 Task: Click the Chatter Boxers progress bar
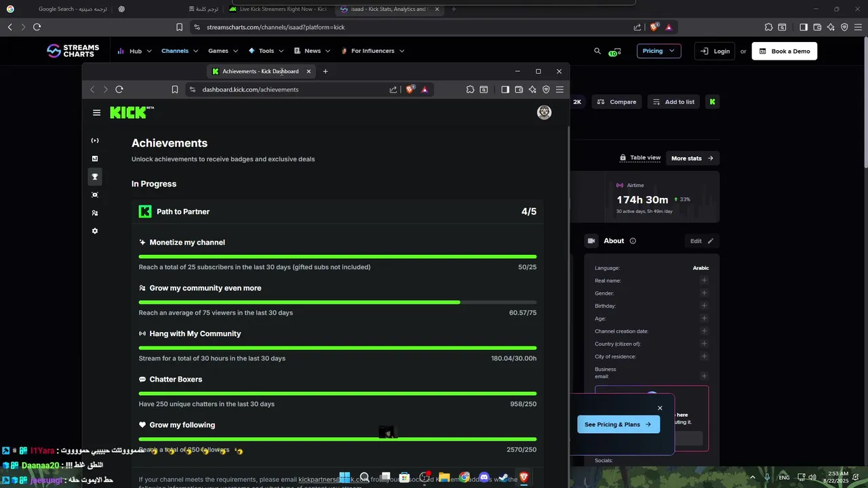(338, 394)
